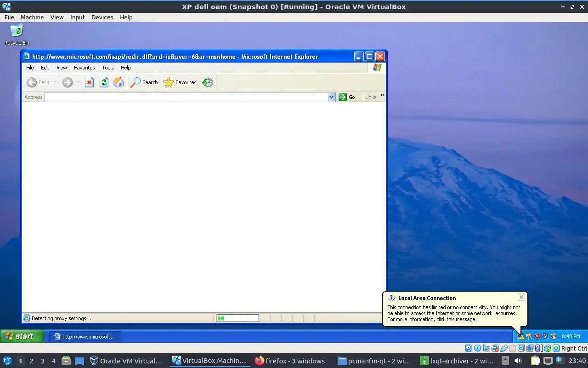
Task: Open file manager launcher in host panel
Action: (x=66, y=361)
